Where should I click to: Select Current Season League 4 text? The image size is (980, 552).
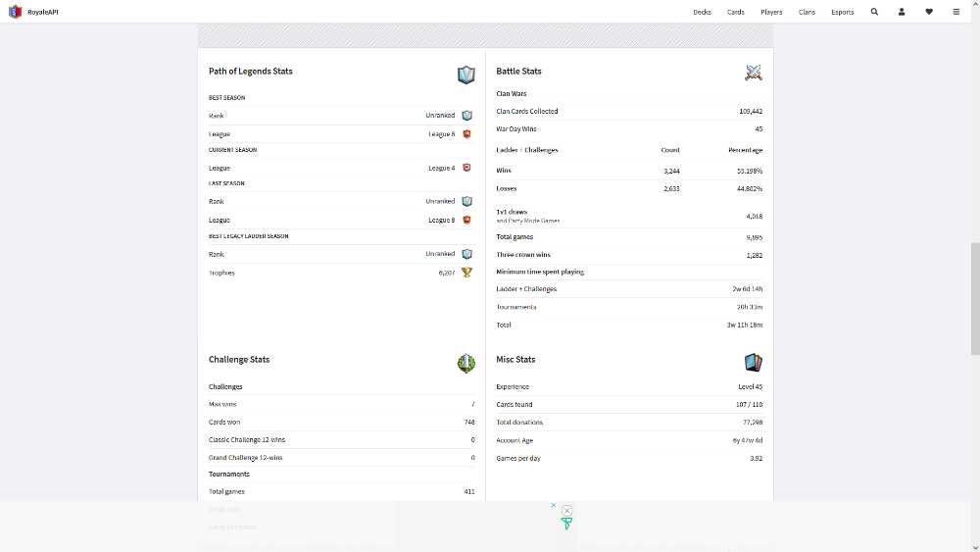pos(442,169)
